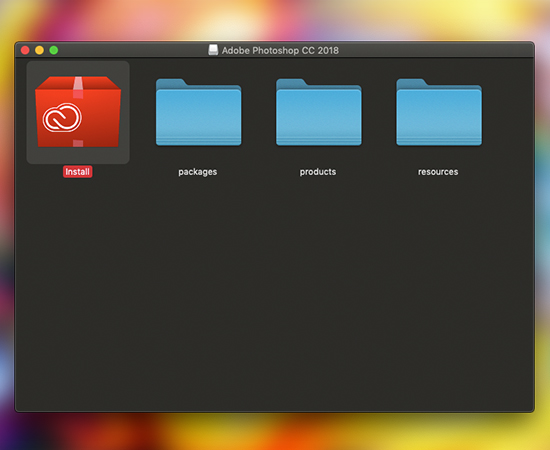Click the packages folder name
Screen dimensions: 550x450
197,172
